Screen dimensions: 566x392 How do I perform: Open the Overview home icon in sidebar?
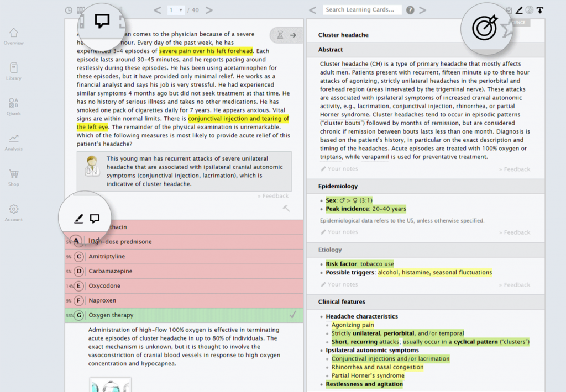coord(14,36)
